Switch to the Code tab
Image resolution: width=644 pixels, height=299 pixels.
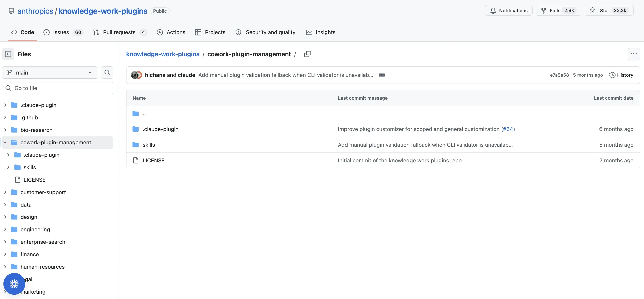click(23, 32)
